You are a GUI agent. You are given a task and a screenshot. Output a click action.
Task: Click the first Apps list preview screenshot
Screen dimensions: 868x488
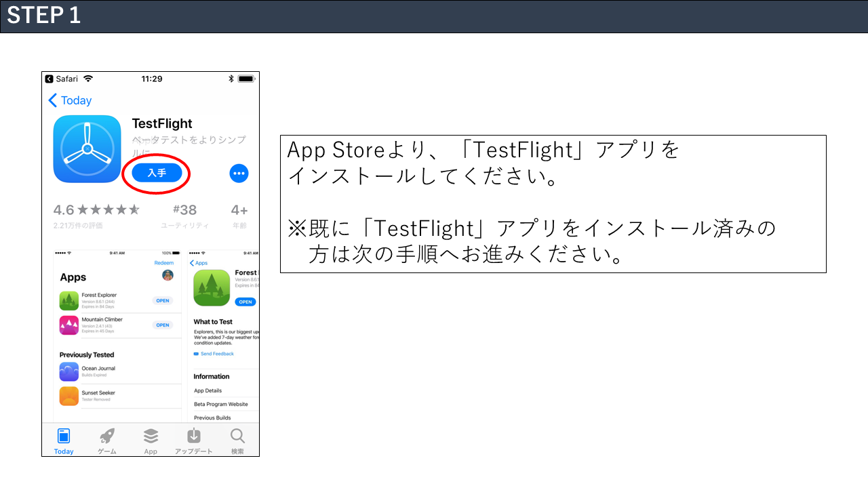(117, 335)
